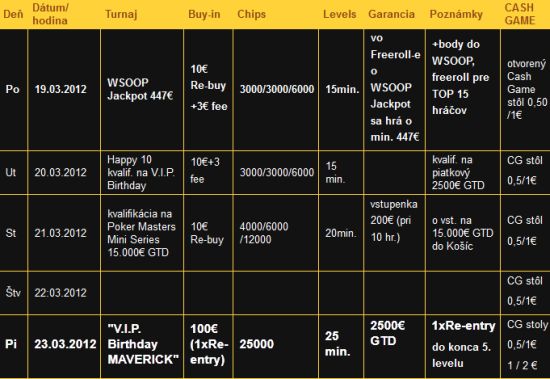Click the 22:03.2012 date cell
Screen dimensions: 550x379
click(x=64, y=293)
